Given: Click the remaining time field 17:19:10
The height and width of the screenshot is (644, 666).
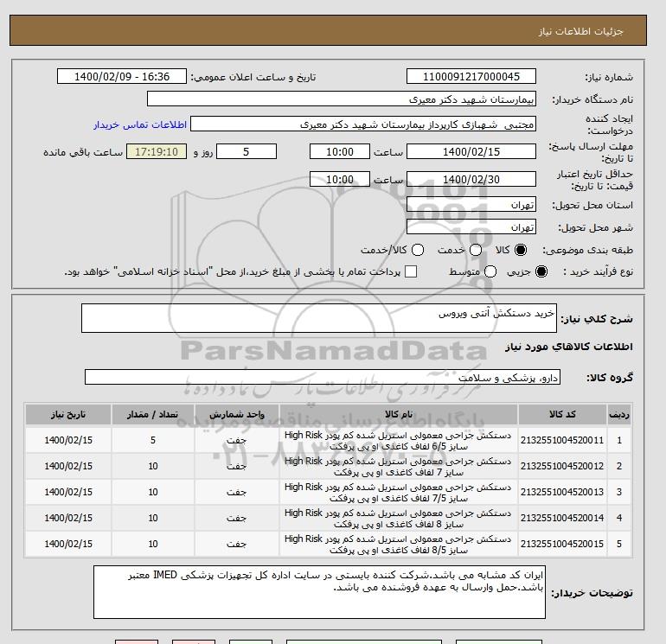Looking at the screenshot, I should pyautogui.click(x=157, y=151).
